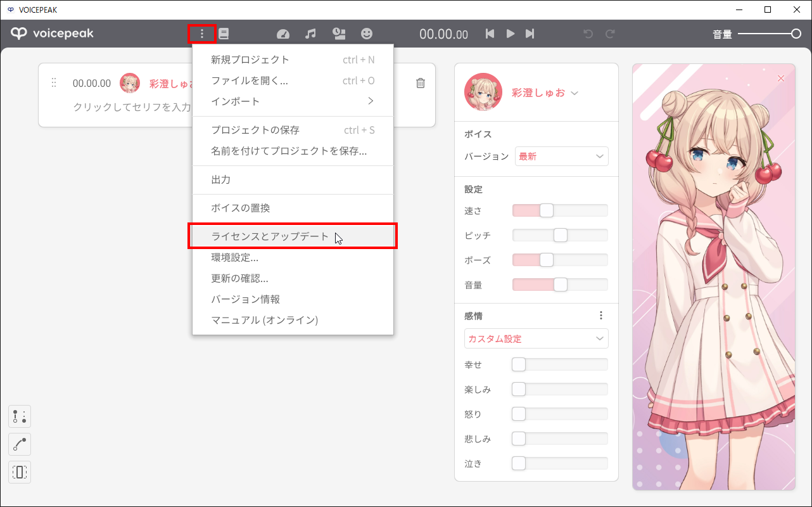This screenshot has width=812, height=507.
Task: Expand the 彩澄しゅお narrator dropdown
Action: click(545, 93)
